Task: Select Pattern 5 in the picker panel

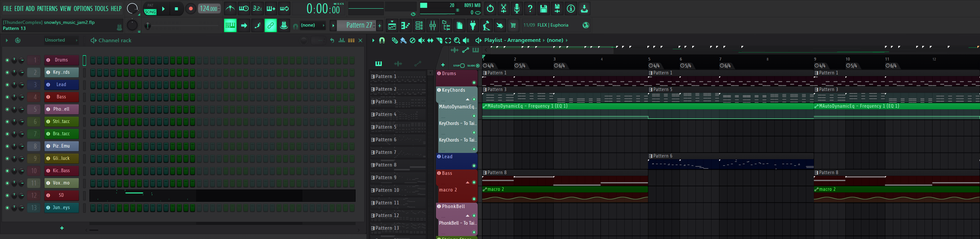Action: [398, 127]
